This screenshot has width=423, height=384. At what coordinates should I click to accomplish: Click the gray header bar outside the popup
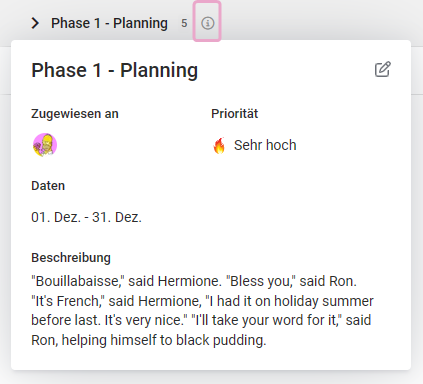click(317, 20)
